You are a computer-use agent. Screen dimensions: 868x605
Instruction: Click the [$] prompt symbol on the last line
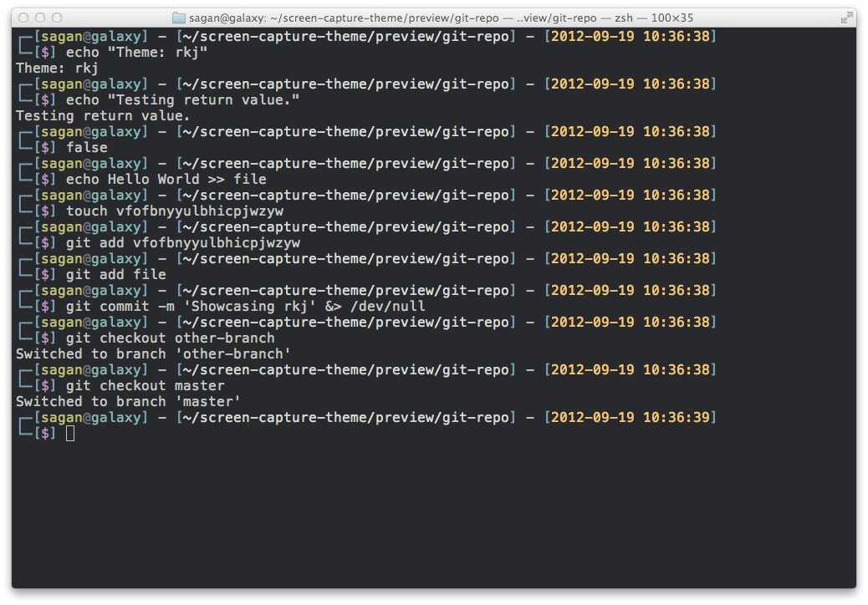pos(45,433)
